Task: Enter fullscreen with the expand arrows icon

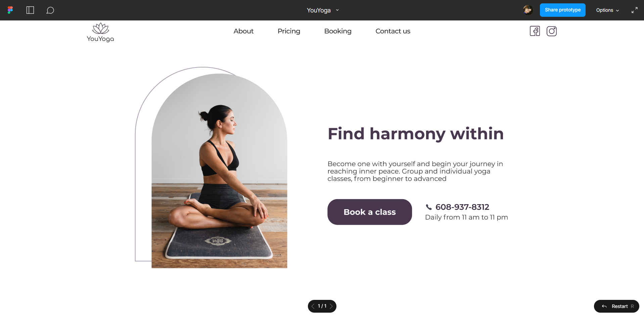Action: coord(634,10)
